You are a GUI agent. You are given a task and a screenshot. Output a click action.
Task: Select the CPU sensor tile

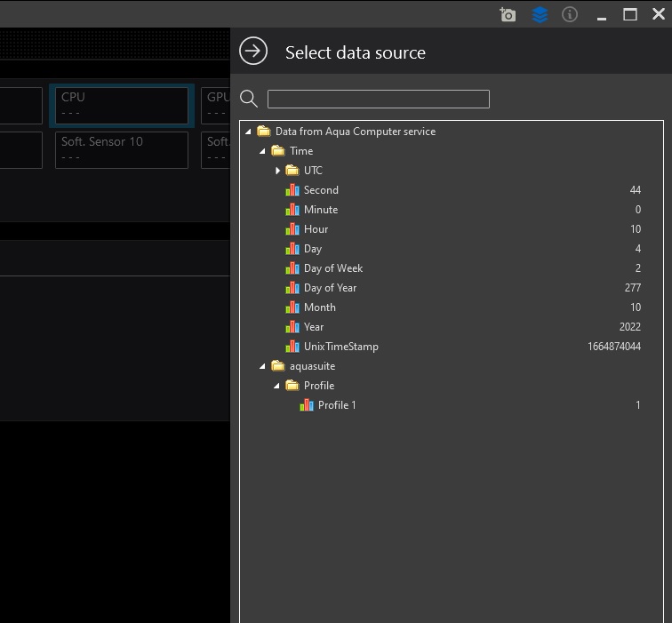pos(122,106)
